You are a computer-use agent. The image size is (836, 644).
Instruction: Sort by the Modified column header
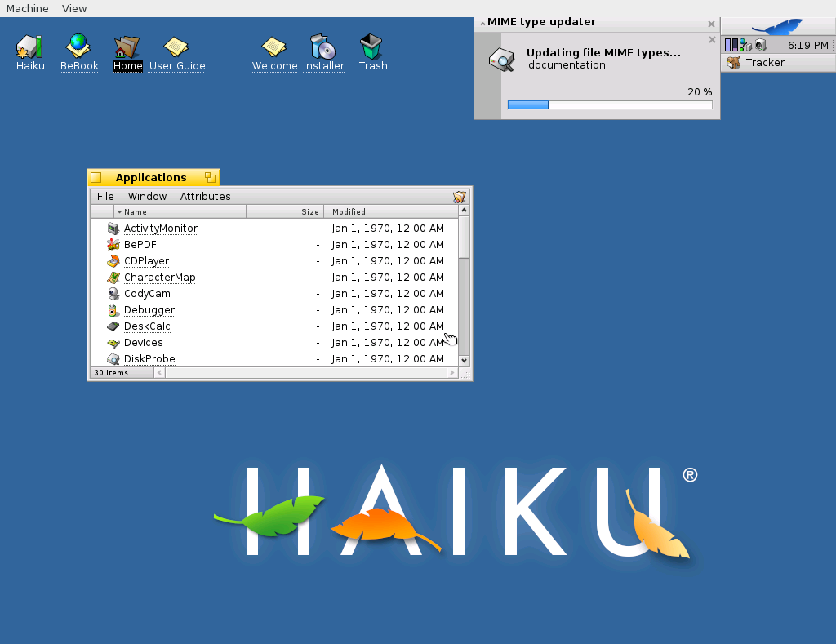[391, 211]
